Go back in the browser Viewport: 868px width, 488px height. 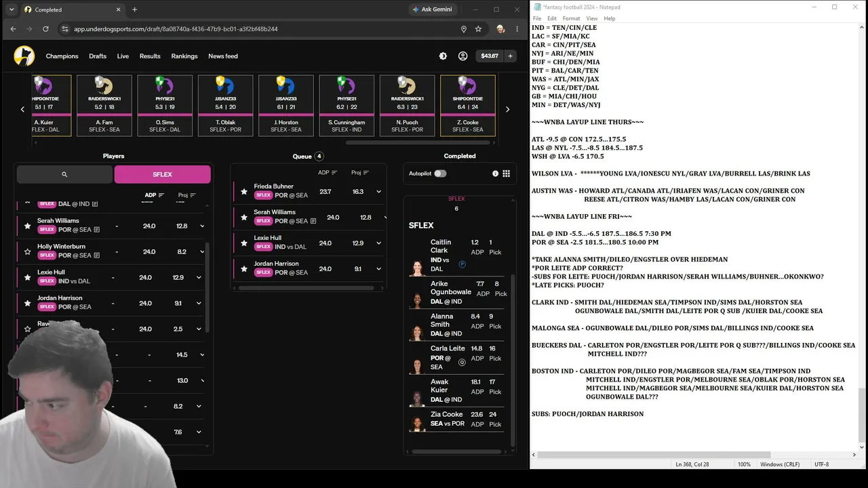coord(13,29)
